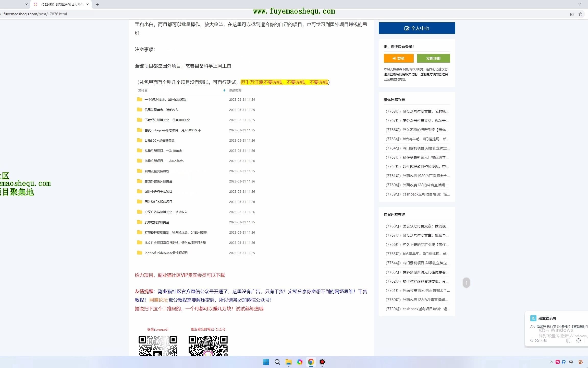The width and height of the screenshot is (588, 368).
Task: Stop recording in 副业猫录屏 popup
Action: pyautogui.click(x=579, y=340)
